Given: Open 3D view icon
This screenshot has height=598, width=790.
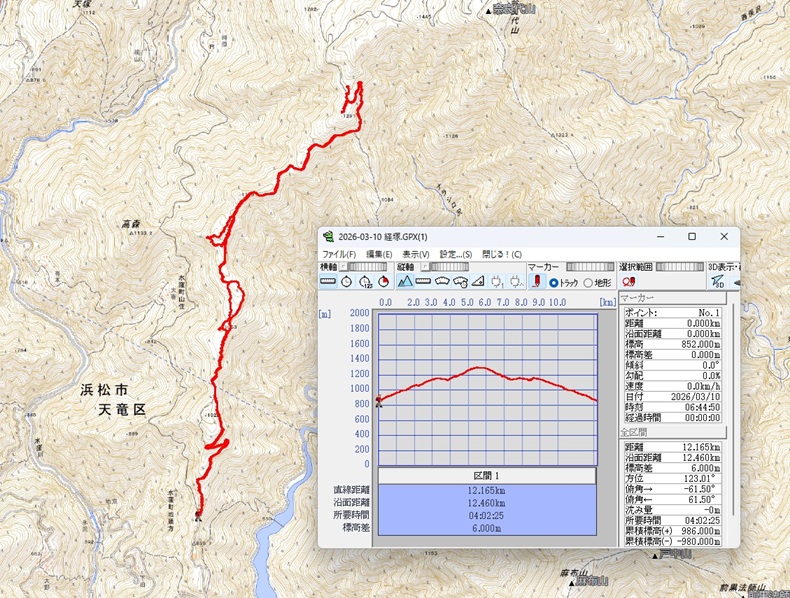Looking at the screenshot, I should [717, 282].
